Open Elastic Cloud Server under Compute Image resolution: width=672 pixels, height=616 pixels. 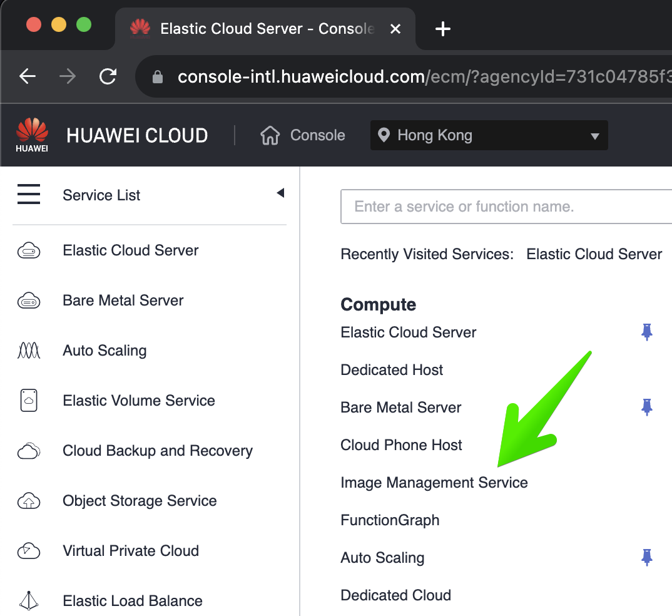click(409, 332)
